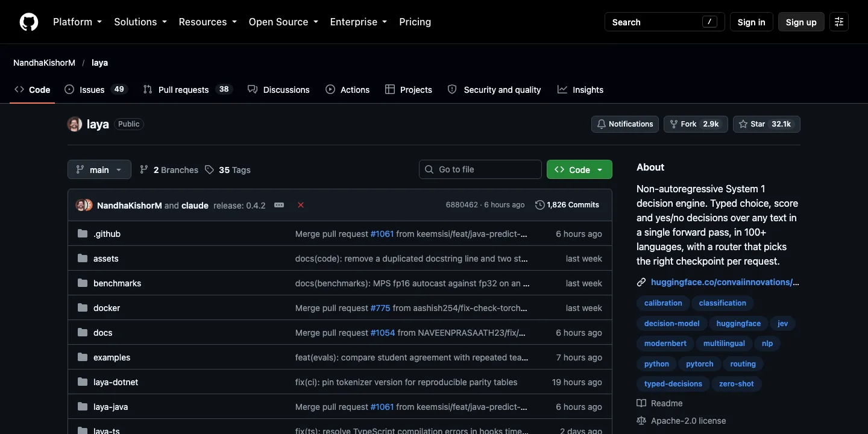Click the tag icon next to 35 Tags
Viewport: 868px width, 434px height.
[209, 170]
